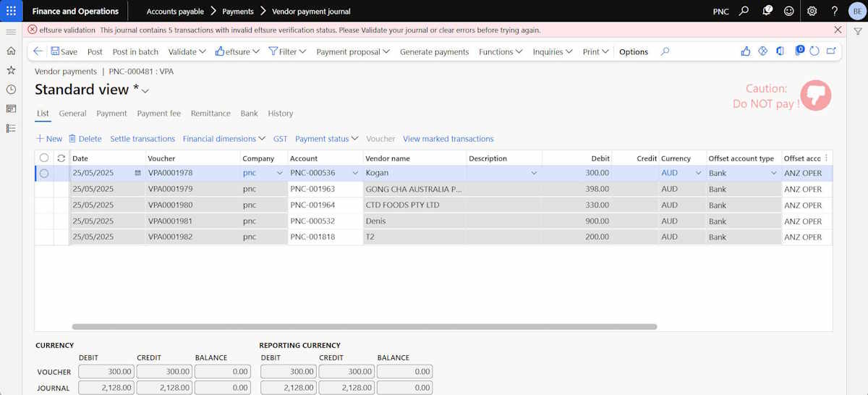Switch to the Payment fee tab
This screenshot has width=868, height=395.
(x=158, y=114)
